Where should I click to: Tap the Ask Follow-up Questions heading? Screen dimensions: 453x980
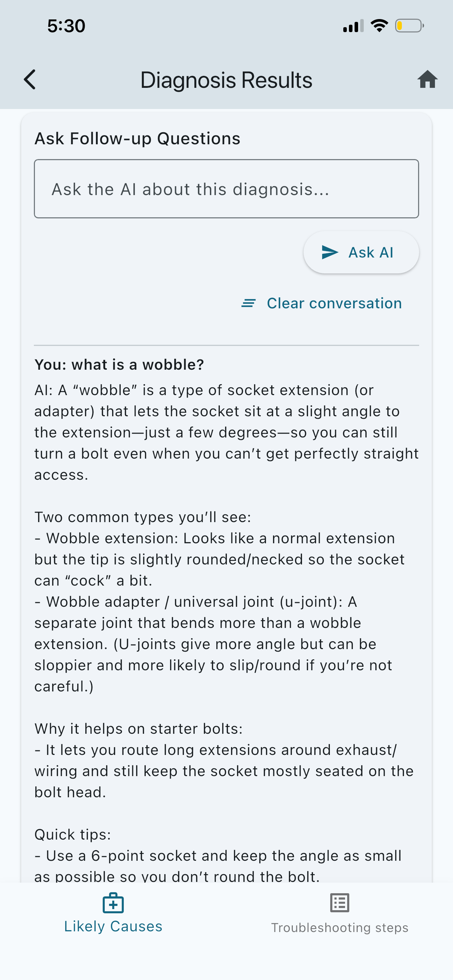(x=137, y=138)
